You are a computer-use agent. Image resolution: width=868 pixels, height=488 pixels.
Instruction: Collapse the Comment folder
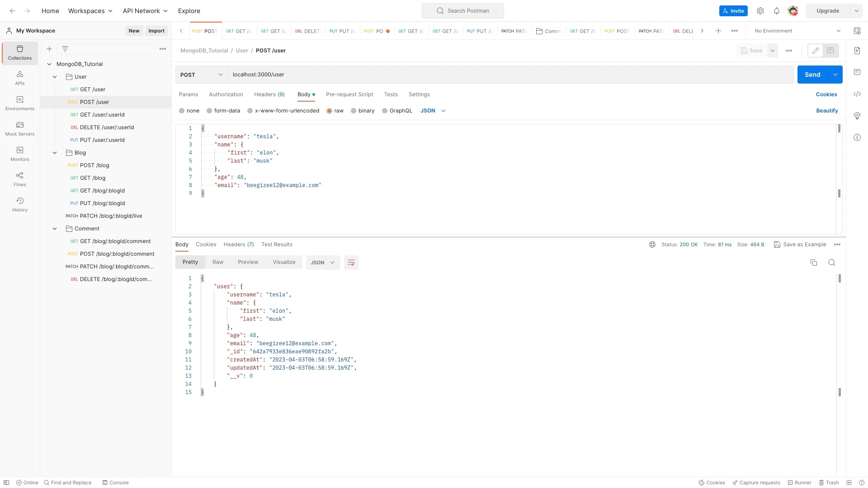pos(55,229)
